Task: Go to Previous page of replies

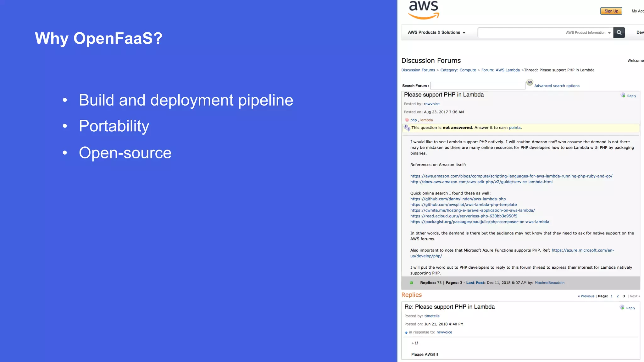Action: point(586,296)
